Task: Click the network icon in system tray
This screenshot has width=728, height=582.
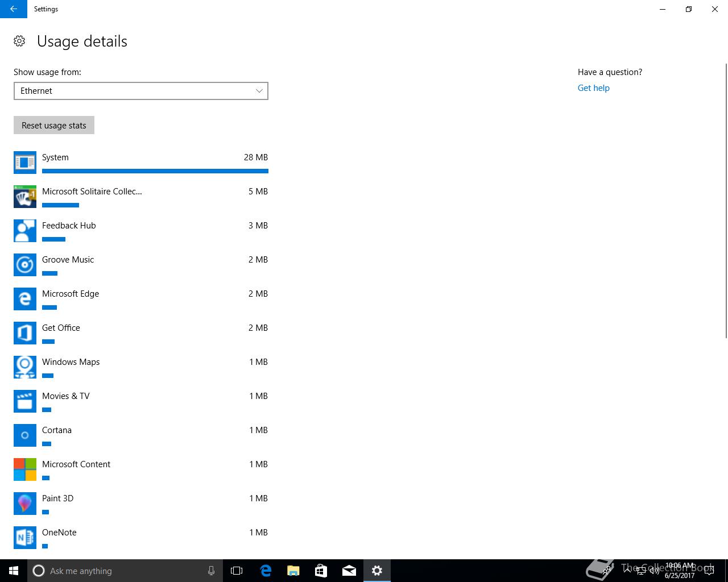Action: [x=641, y=571]
